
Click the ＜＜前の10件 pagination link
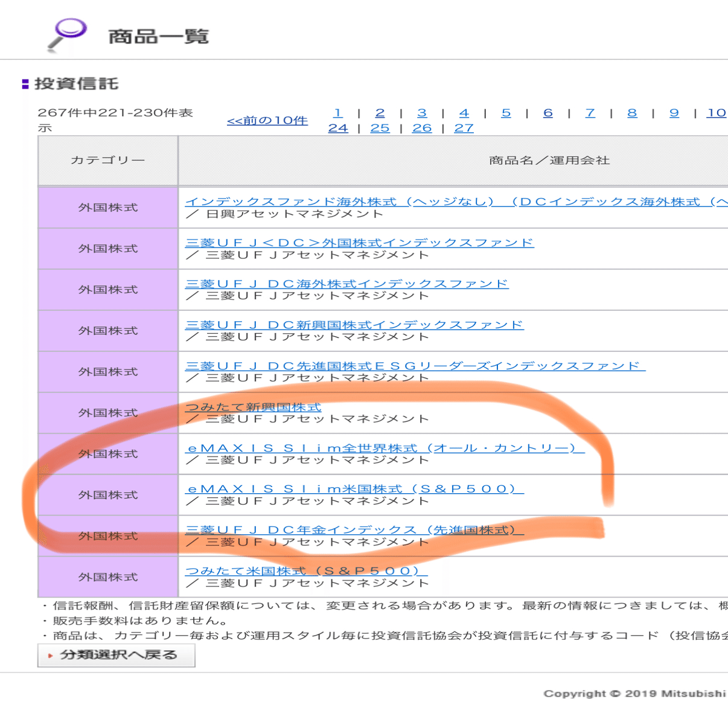[x=267, y=120]
